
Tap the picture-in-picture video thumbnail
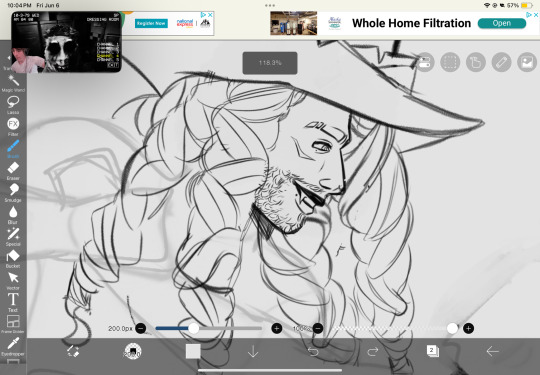[x=66, y=42]
